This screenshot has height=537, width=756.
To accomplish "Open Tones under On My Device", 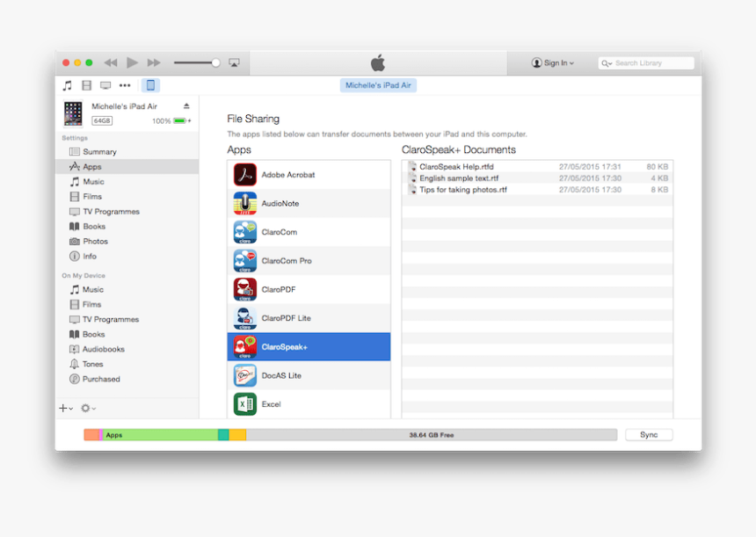I will pyautogui.click(x=127, y=365).
